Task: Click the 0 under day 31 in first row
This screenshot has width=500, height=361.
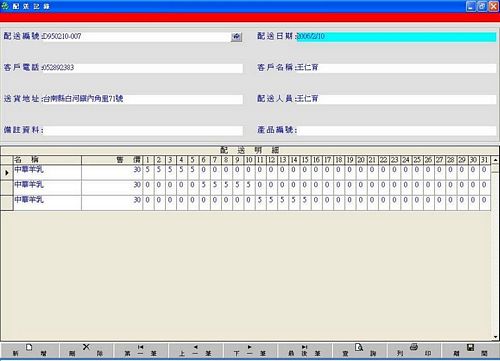Action: tap(485, 172)
